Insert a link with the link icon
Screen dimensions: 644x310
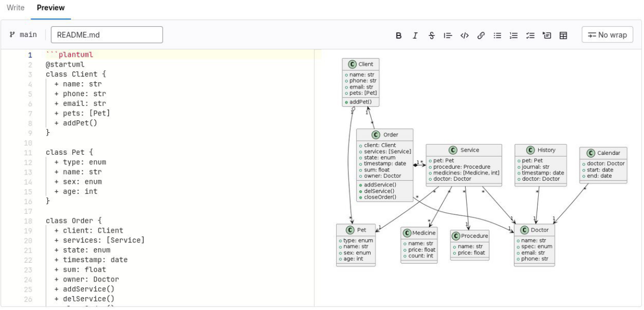(481, 35)
